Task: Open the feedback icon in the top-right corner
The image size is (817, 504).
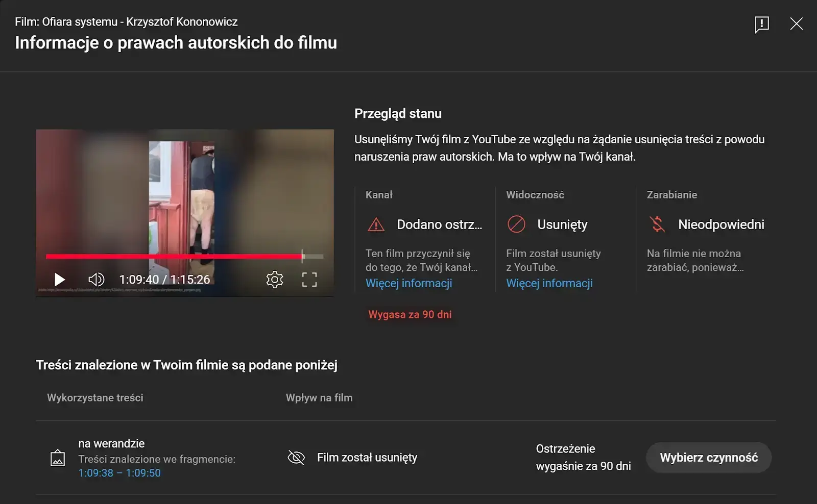Action: pyautogui.click(x=761, y=23)
